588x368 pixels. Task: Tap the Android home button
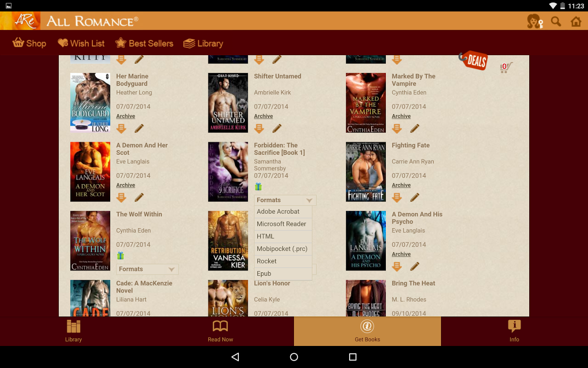pos(294,357)
